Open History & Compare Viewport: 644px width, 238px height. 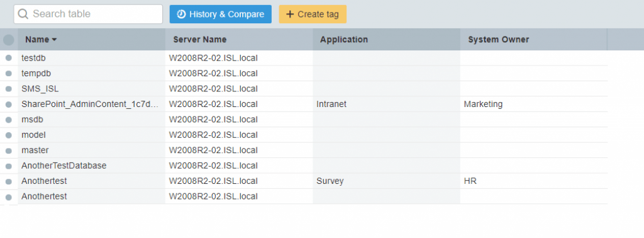coord(221,14)
